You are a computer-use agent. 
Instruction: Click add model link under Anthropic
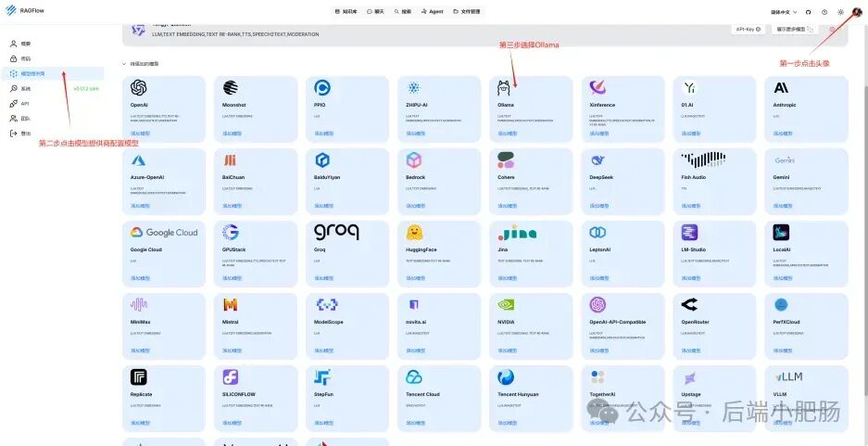tap(781, 134)
